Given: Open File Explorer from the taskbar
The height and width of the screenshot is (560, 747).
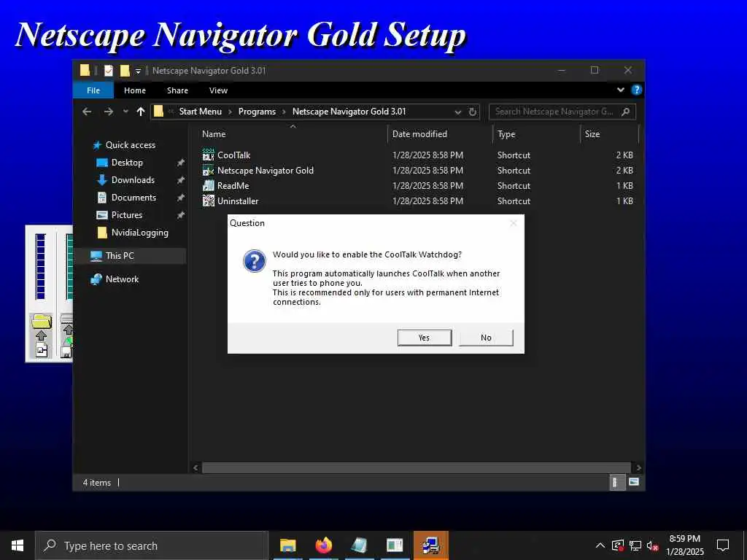Looking at the screenshot, I should coord(287,545).
